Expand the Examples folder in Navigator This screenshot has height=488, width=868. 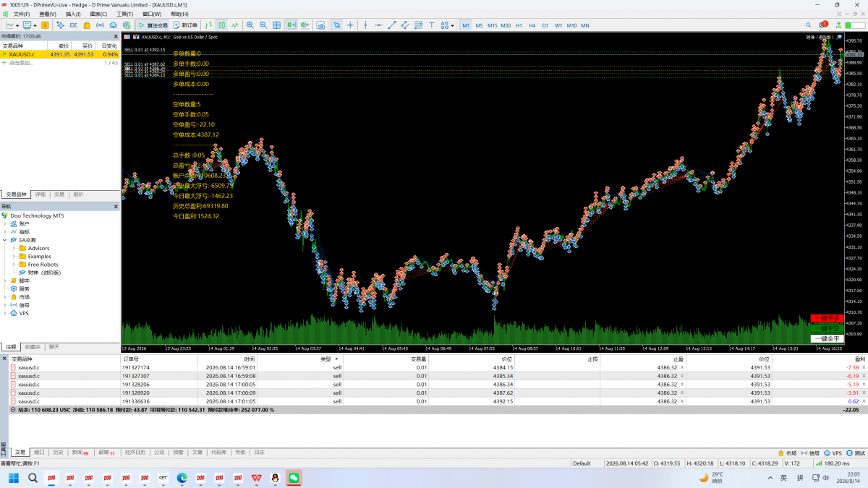[x=14, y=256]
